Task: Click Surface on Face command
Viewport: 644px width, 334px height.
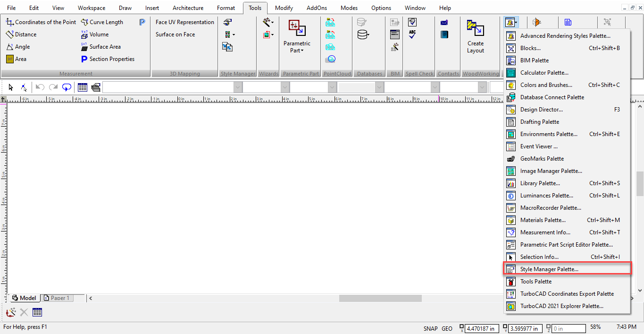Action: tap(175, 34)
